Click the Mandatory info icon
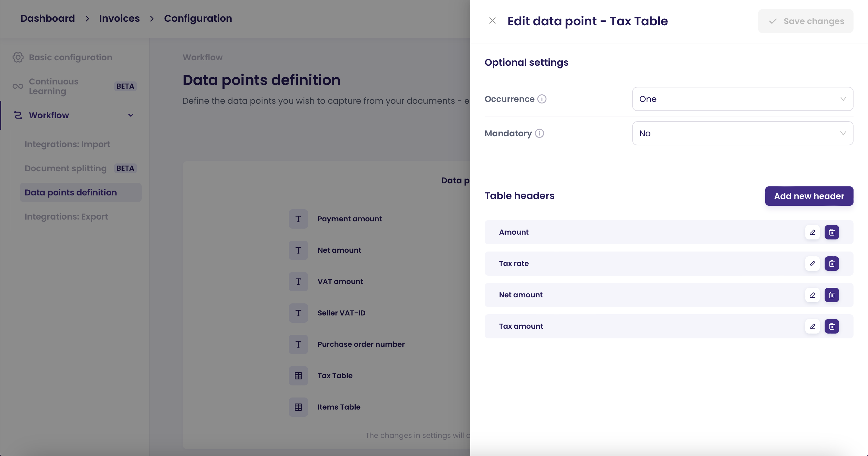 click(x=539, y=134)
